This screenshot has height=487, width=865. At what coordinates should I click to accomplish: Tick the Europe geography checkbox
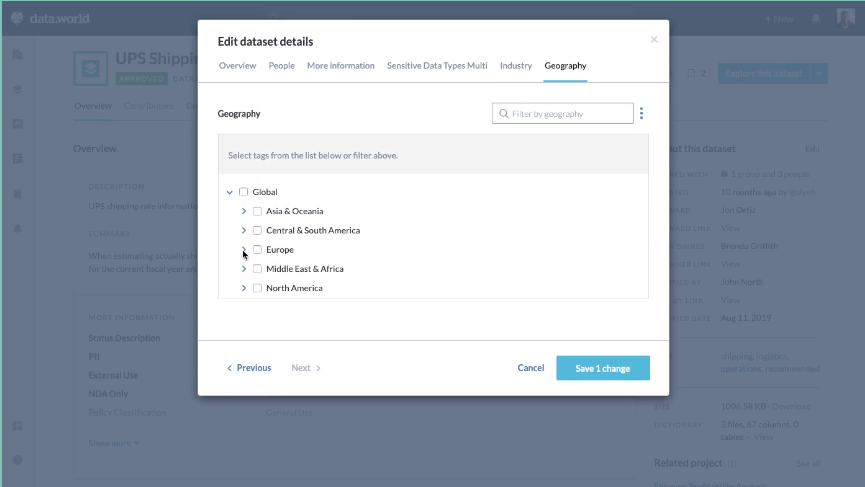[257, 250]
